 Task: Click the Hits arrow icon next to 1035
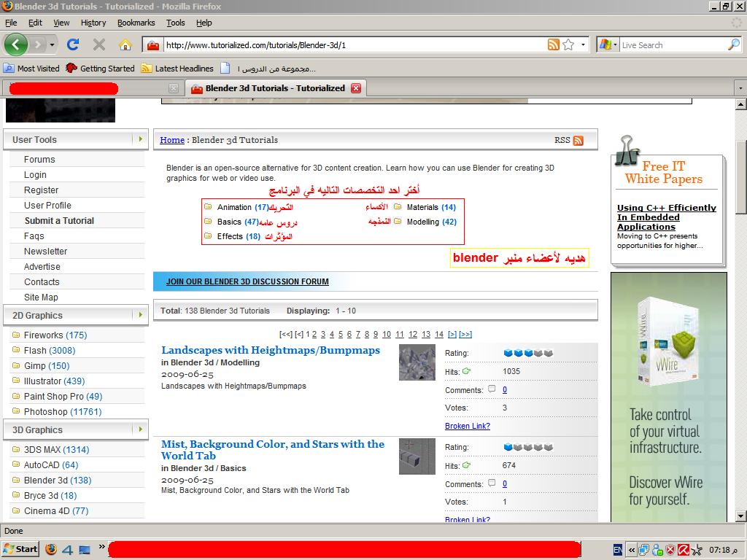pos(466,371)
